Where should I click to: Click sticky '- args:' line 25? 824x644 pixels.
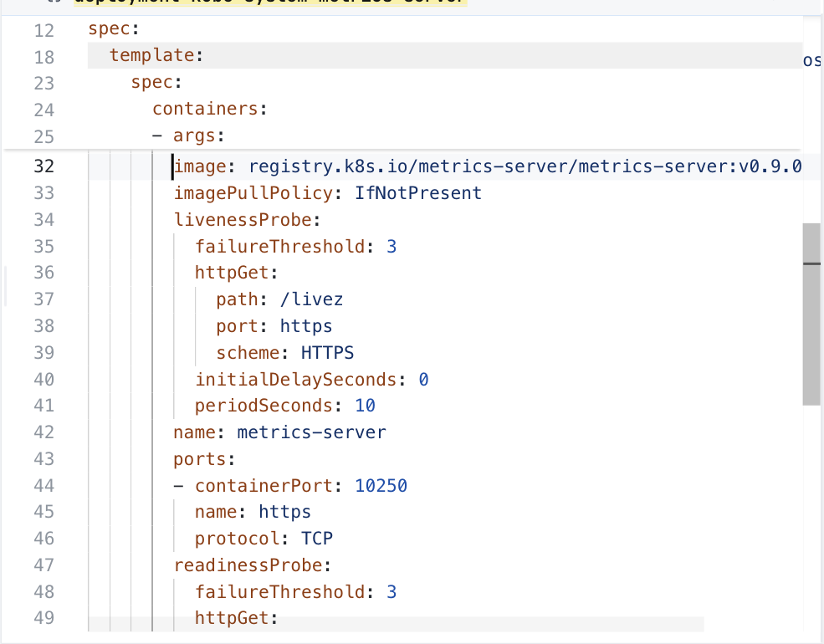(x=188, y=136)
